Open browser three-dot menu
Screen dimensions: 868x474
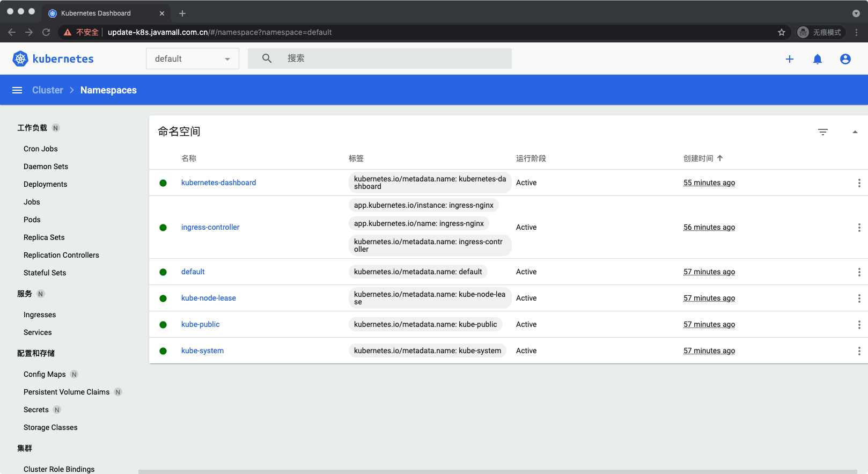tap(857, 32)
